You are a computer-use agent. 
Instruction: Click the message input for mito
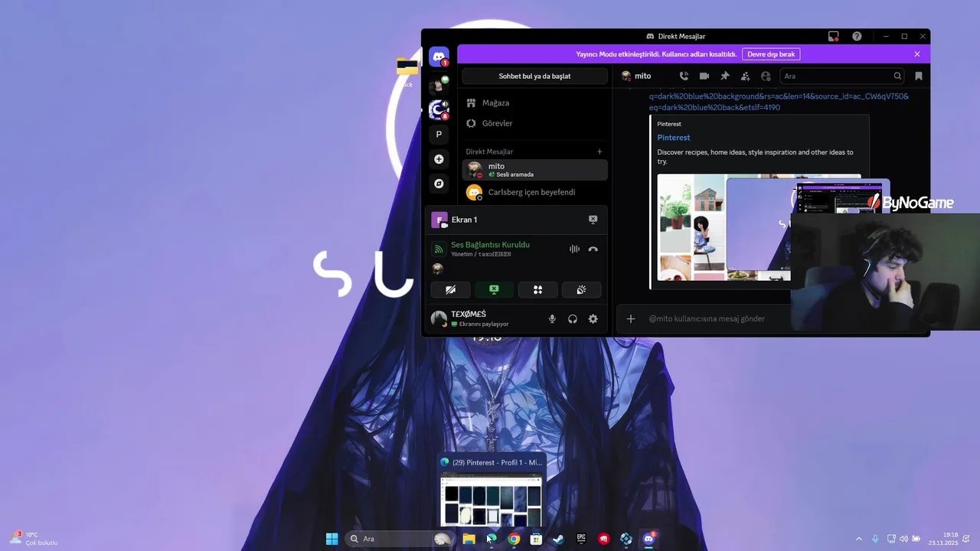pos(707,318)
